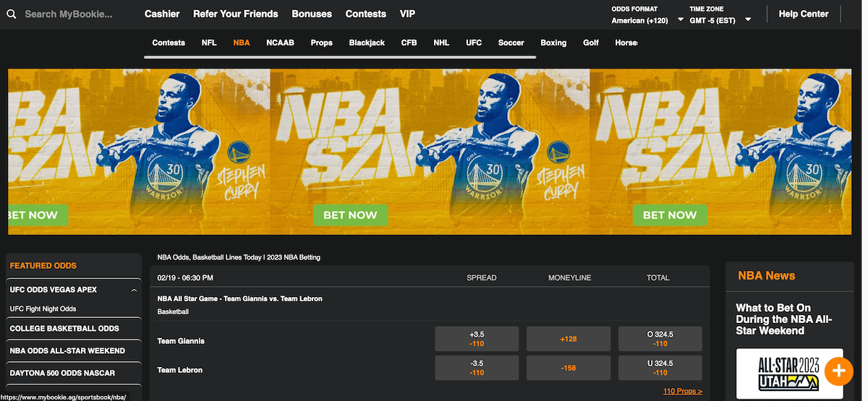The image size is (868, 401).
Task: Select the UFC tab
Action: coord(474,43)
